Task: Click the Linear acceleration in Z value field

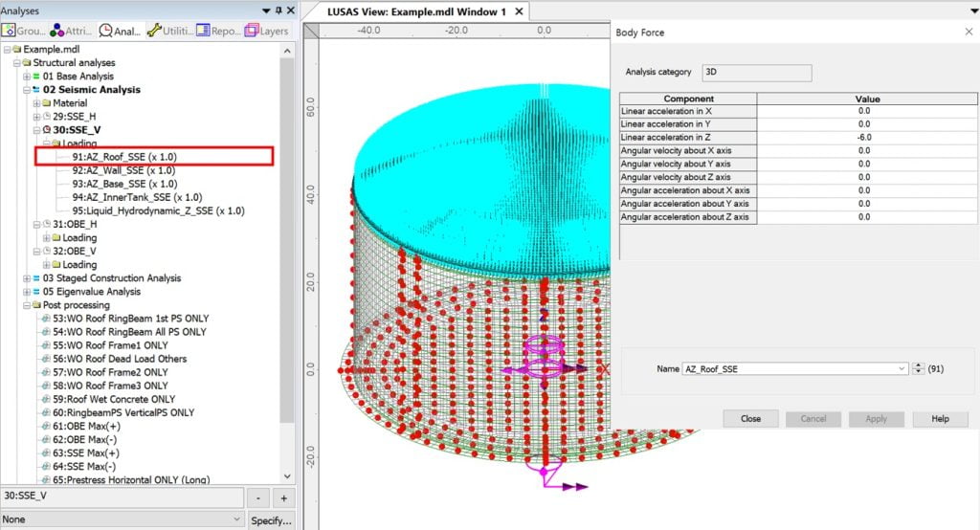Action: point(863,137)
